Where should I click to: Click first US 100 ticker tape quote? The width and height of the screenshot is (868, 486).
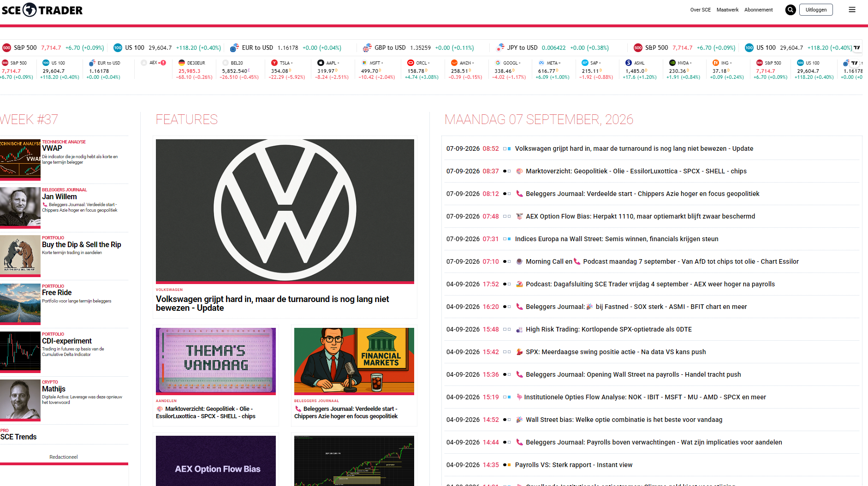coord(167,47)
